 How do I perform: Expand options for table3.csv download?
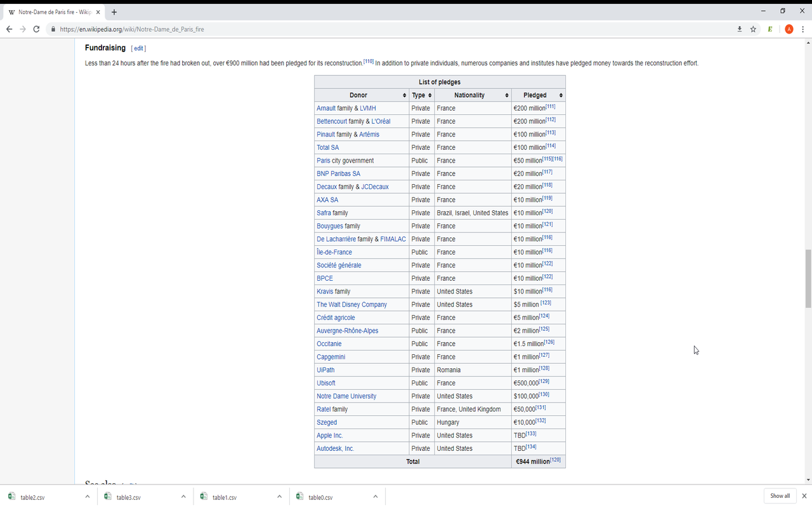pos(183,497)
